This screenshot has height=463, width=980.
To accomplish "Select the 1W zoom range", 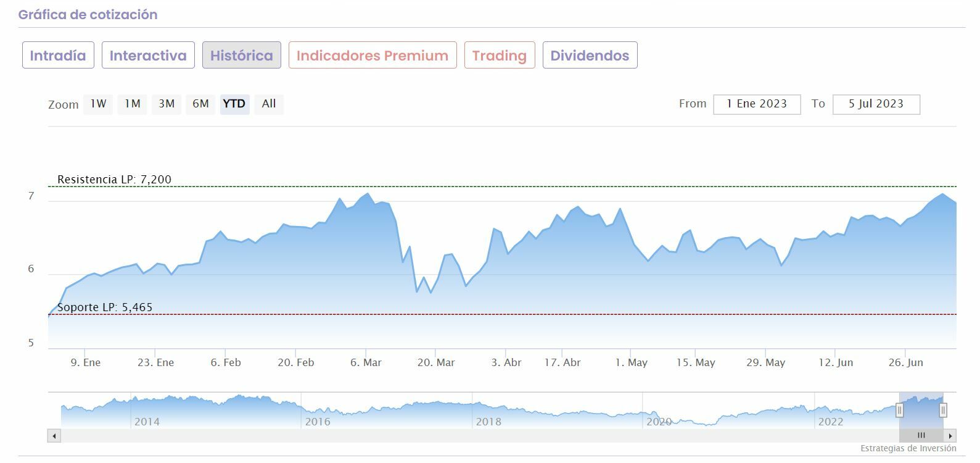I will coord(98,104).
